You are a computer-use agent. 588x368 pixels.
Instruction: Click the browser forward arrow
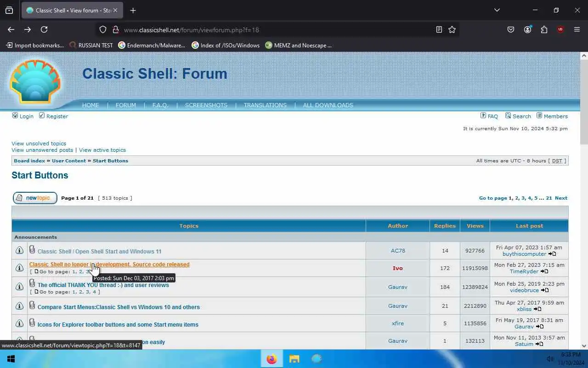tap(28, 29)
